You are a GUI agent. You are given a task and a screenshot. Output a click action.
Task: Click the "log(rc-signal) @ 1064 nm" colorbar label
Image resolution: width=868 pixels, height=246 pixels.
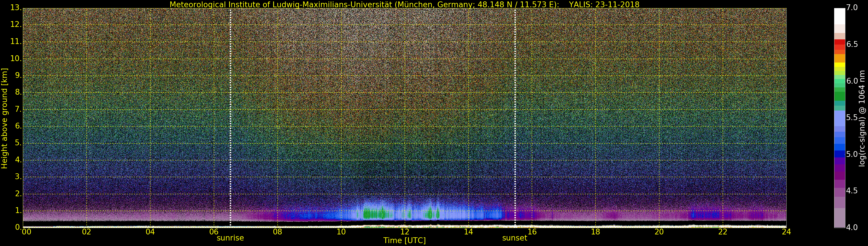[862, 118]
